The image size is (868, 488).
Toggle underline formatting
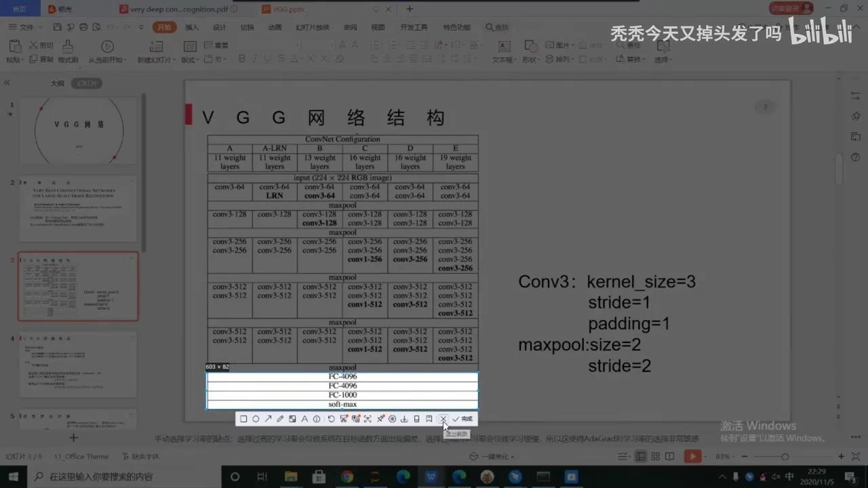(x=267, y=59)
